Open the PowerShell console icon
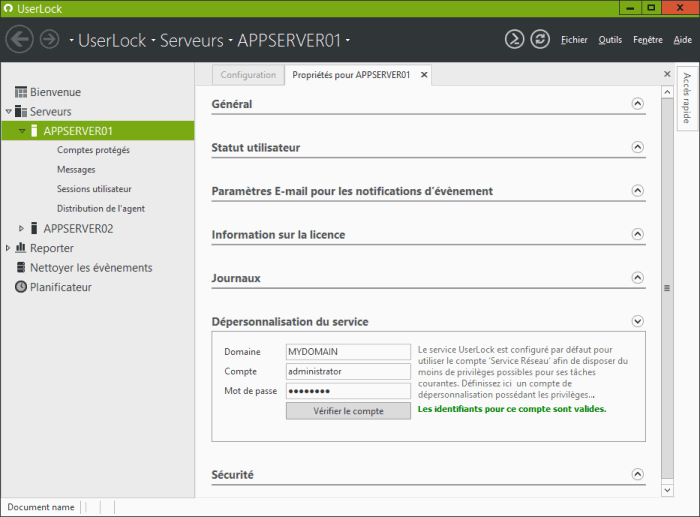Viewport: 700px width, 517px height. [514, 39]
